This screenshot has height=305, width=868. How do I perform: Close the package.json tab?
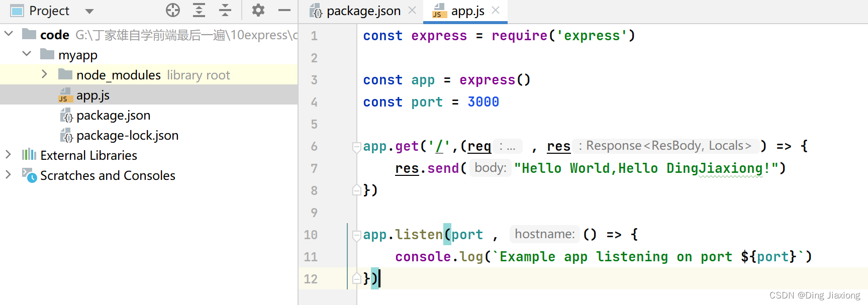412,11
